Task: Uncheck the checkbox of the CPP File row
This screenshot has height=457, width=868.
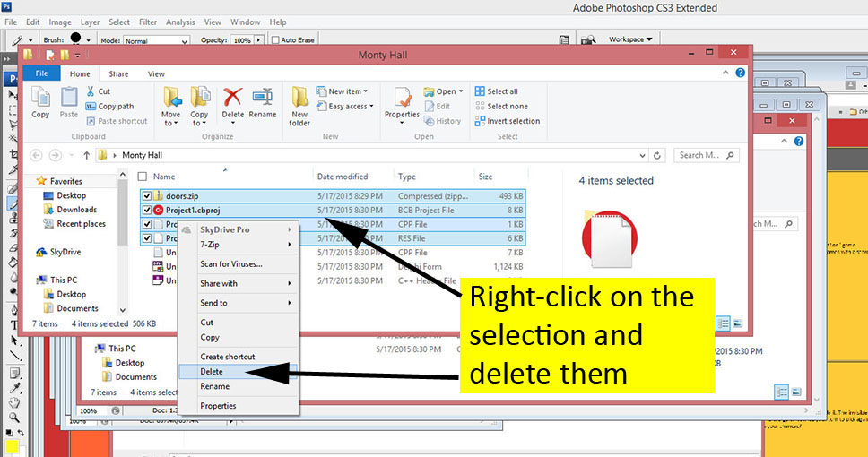Action: pyautogui.click(x=147, y=224)
